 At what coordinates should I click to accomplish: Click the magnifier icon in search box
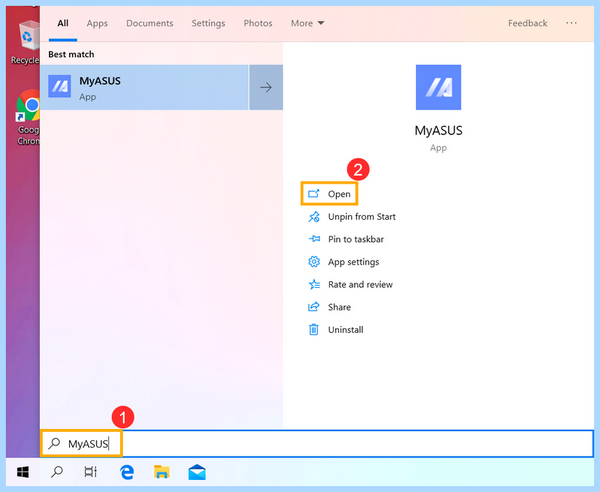pyautogui.click(x=54, y=443)
